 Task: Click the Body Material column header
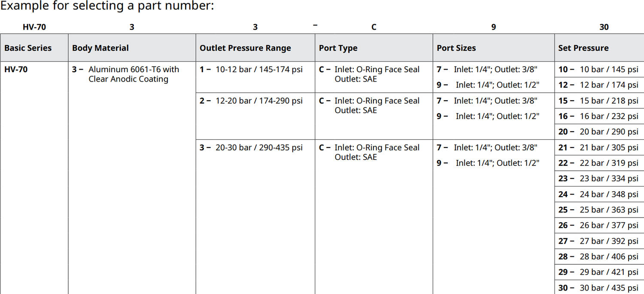(x=100, y=48)
